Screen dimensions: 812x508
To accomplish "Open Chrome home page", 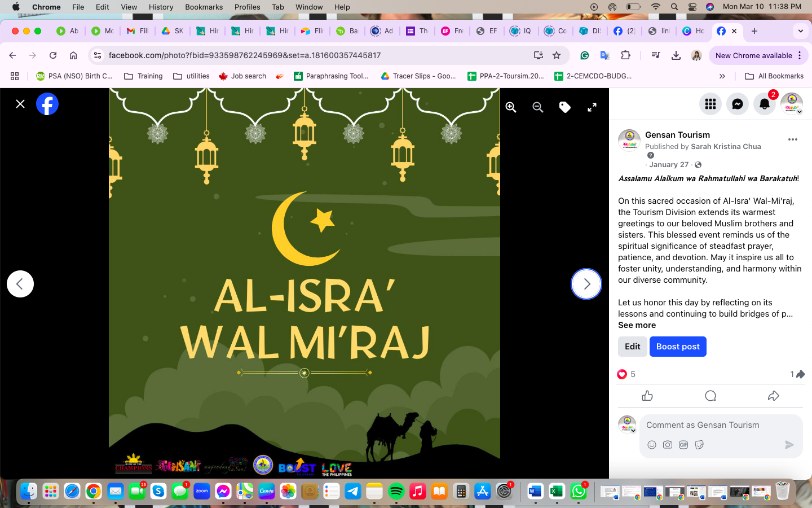I will (73, 55).
